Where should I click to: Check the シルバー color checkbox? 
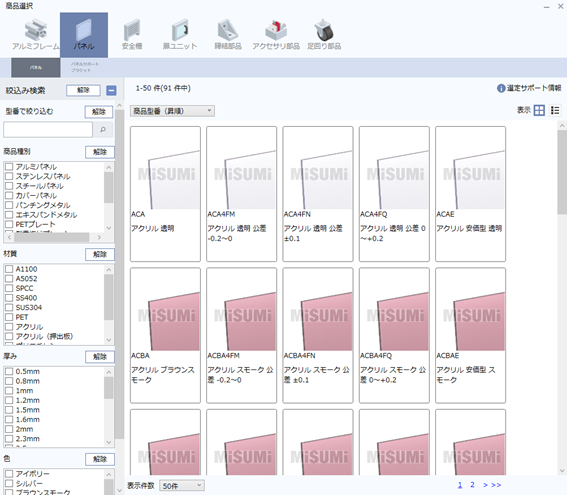[x=9, y=483]
